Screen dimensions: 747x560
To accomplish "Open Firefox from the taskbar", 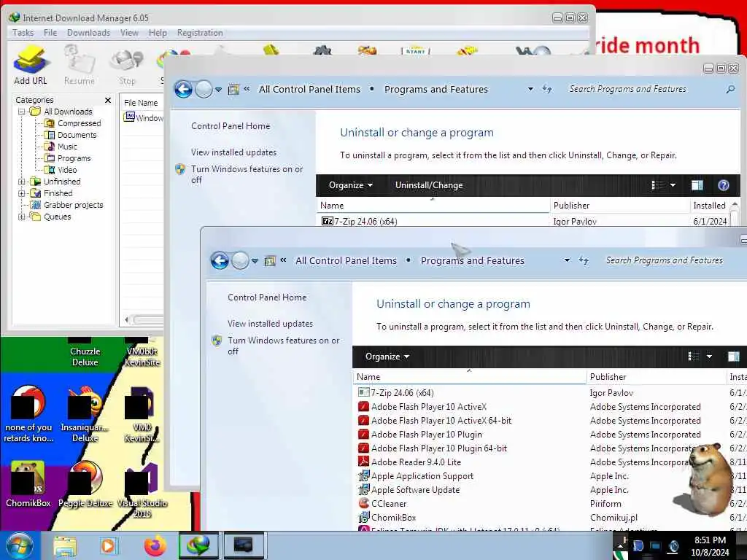I will pos(155,545).
